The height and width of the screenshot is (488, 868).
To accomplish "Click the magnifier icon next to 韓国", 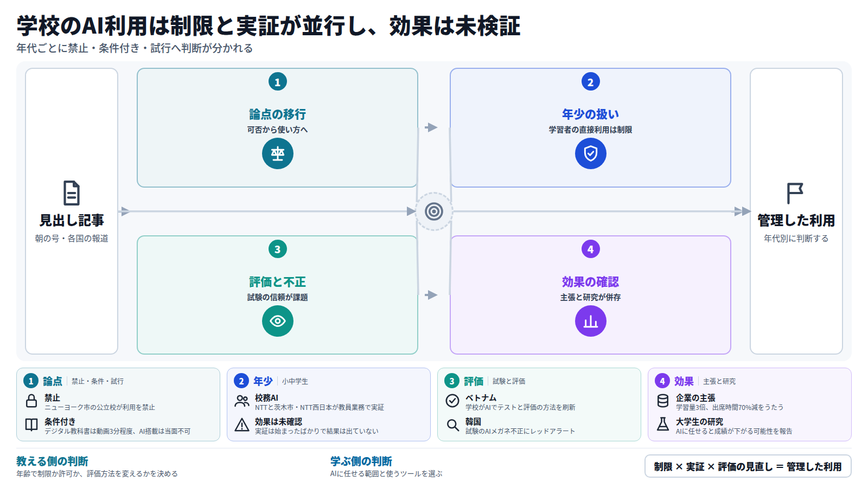I will [452, 425].
